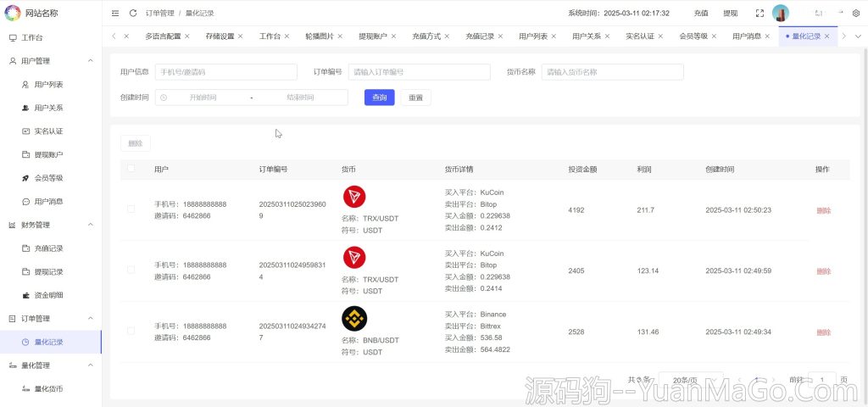Switch to the 用户消息 tab

coord(747,36)
